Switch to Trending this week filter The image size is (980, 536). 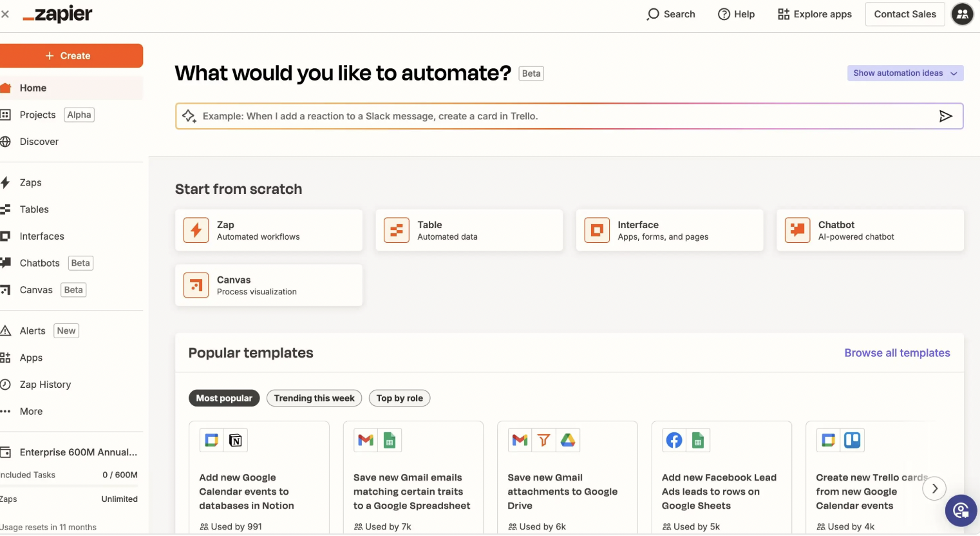tap(314, 398)
